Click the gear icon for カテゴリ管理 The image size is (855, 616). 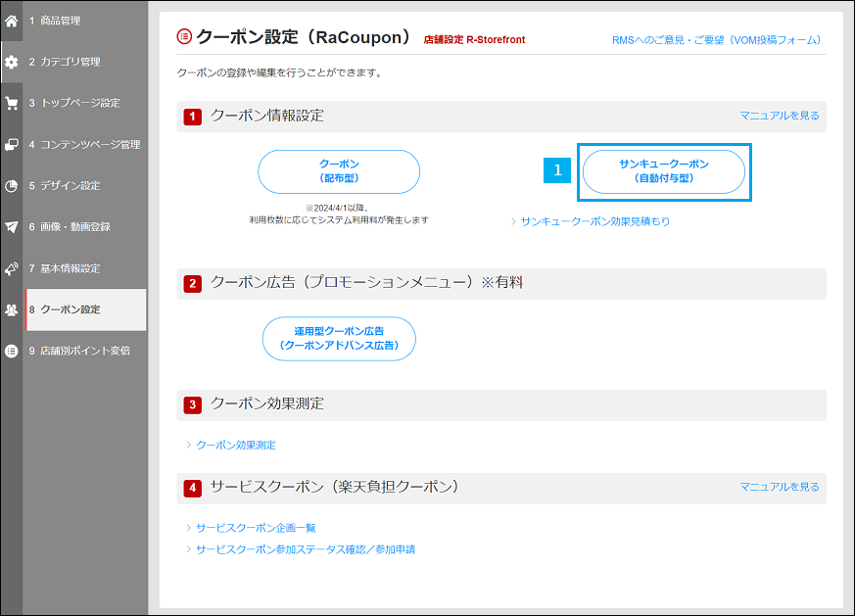point(13,61)
